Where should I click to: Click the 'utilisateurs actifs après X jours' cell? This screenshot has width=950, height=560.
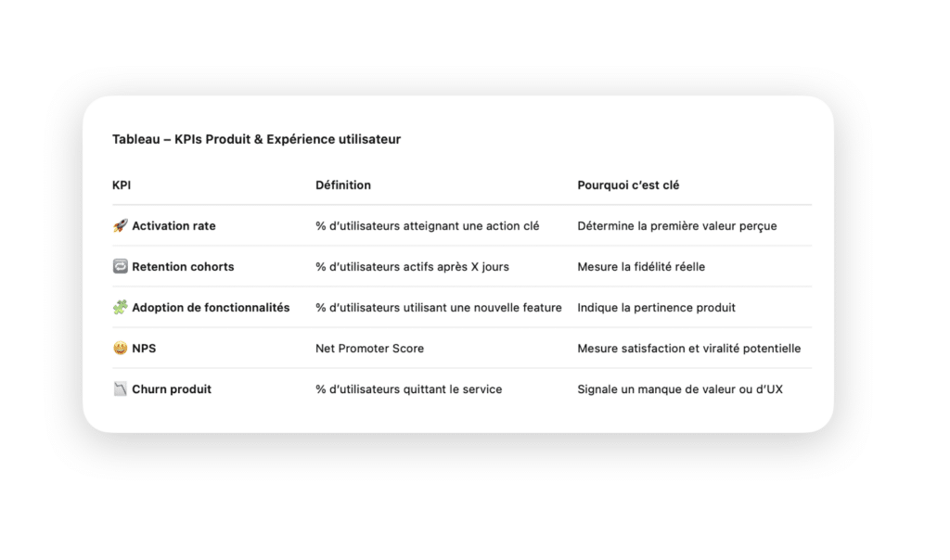coord(412,266)
